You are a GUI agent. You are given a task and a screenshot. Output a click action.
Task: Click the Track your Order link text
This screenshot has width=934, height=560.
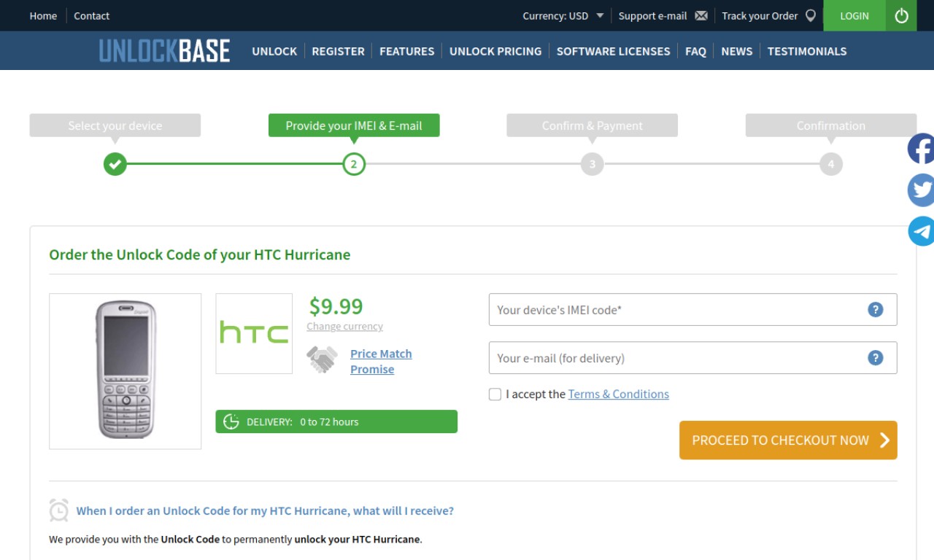point(760,15)
